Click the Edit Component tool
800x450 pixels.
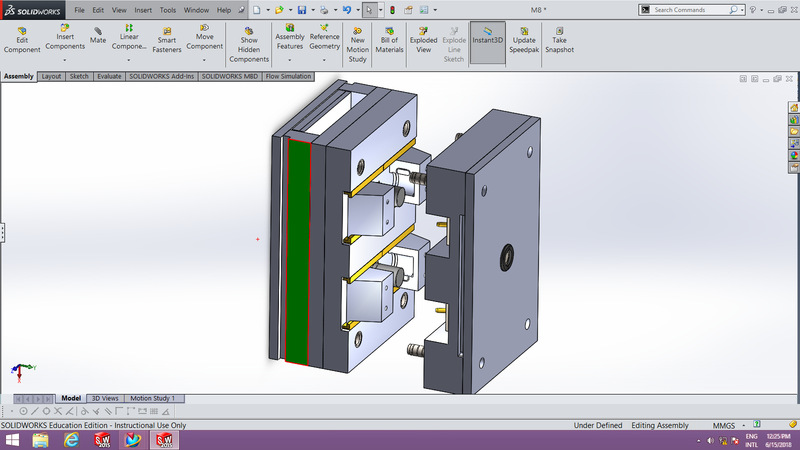tap(22, 40)
